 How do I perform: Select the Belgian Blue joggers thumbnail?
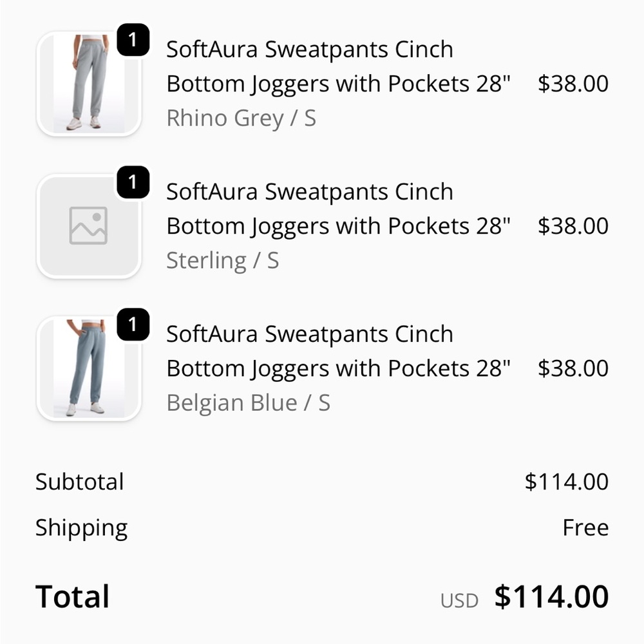[89, 367]
